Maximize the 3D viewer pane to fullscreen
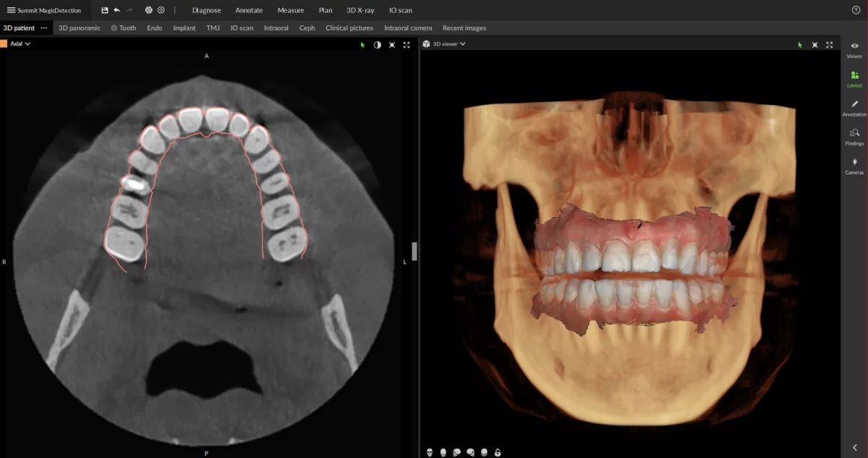This screenshot has height=458, width=868. (830, 44)
